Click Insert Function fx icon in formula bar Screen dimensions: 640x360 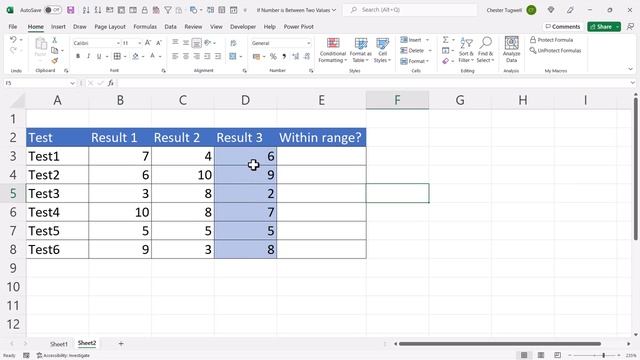111,83
